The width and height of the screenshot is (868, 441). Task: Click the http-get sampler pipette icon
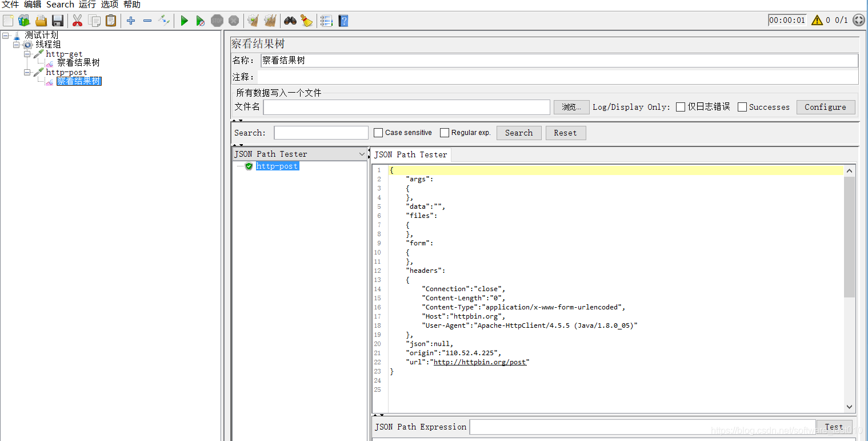pyautogui.click(x=38, y=54)
